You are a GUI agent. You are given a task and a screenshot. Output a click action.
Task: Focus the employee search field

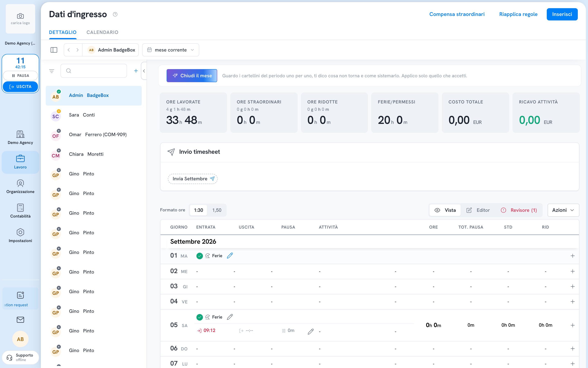pyautogui.click(x=94, y=71)
